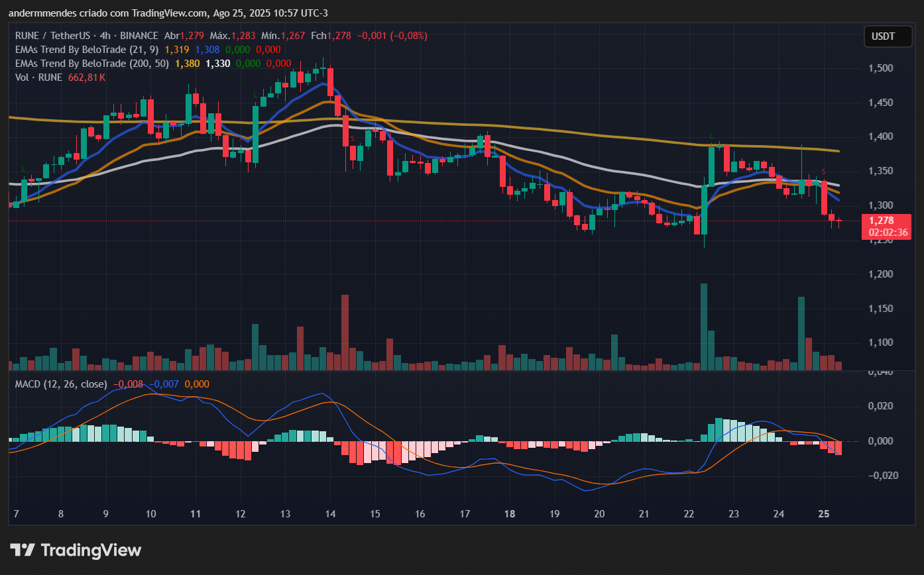The width and height of the screenshot is (924, 575).
Task: Click the red S marker after Aug 14 drop
Action: coord(353,138)
